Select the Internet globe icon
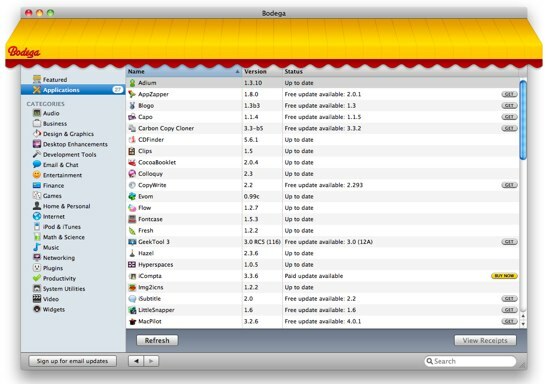Image resolution: width=550 pixels, height=384 pixels. pyautogui.click(x=37, y=216)
